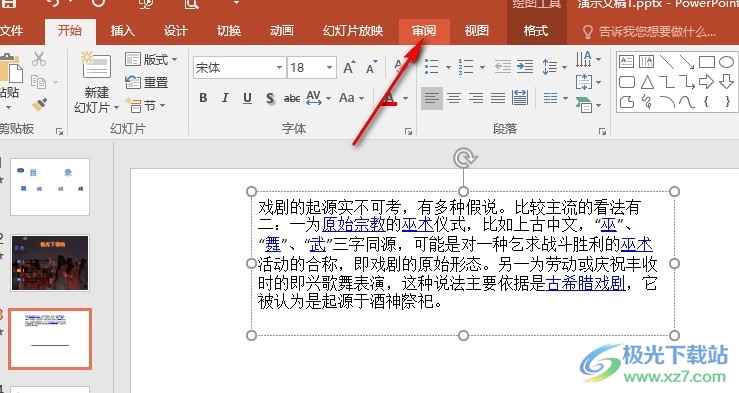Select the freeform scribble shape
The width and height of the screenshot is (739, 393).
(x=647, y=102)
